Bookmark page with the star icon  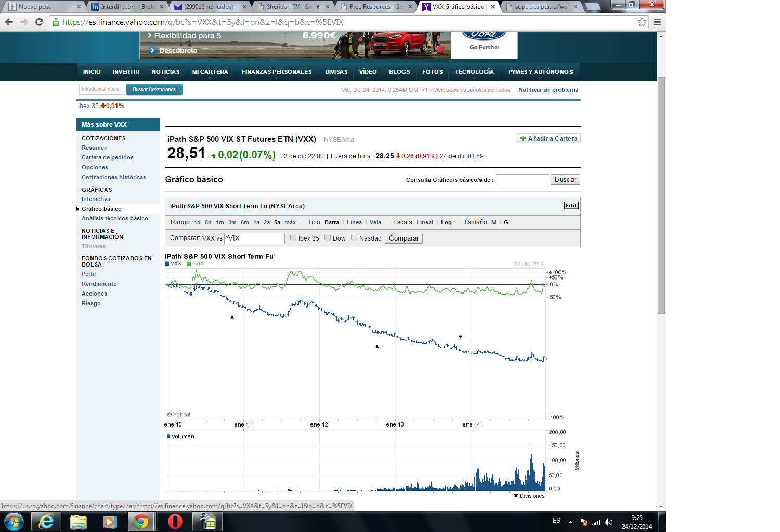point(642,22)
